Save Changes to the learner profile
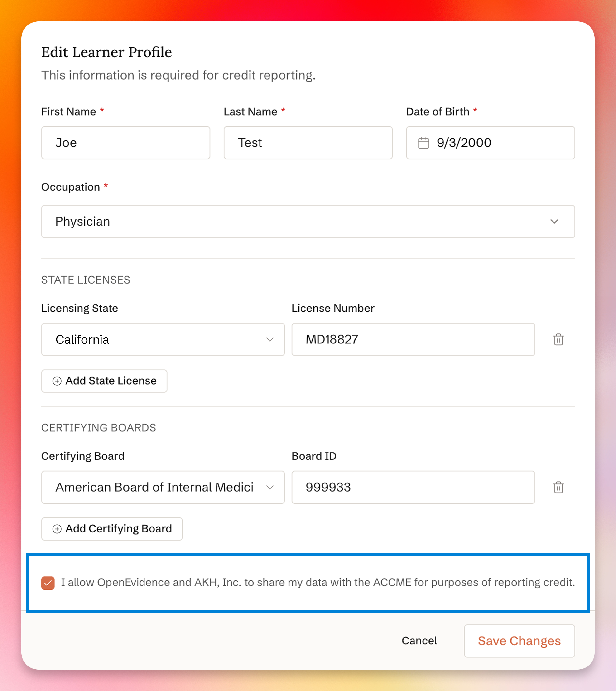The width and height of the screenshot is (616, 691). tap(519, 641)
